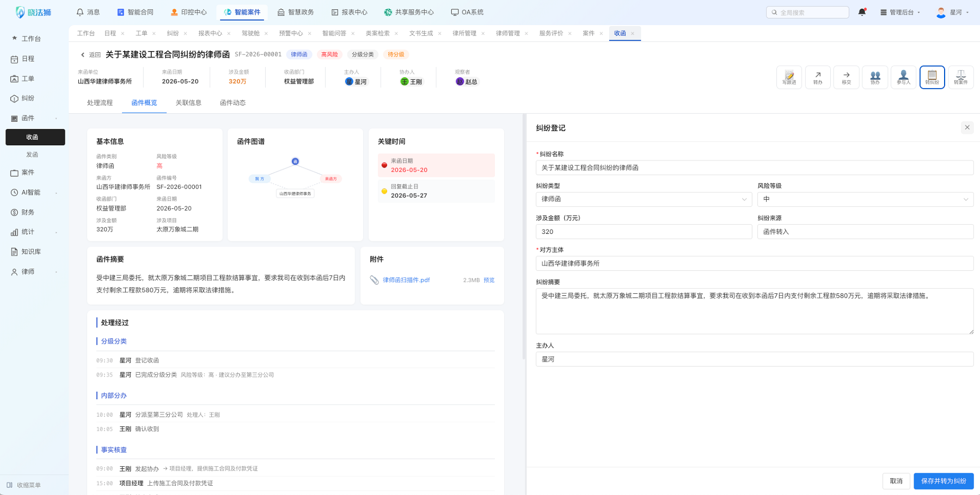Click the 预览 attachment preview link
The image size is (980, 495).
click(489, 280)
